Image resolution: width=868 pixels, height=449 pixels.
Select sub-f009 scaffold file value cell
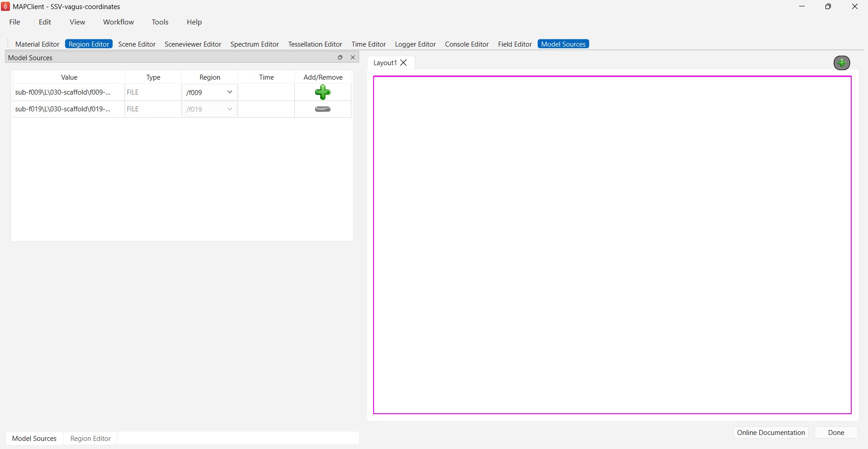tap(69, 92)
